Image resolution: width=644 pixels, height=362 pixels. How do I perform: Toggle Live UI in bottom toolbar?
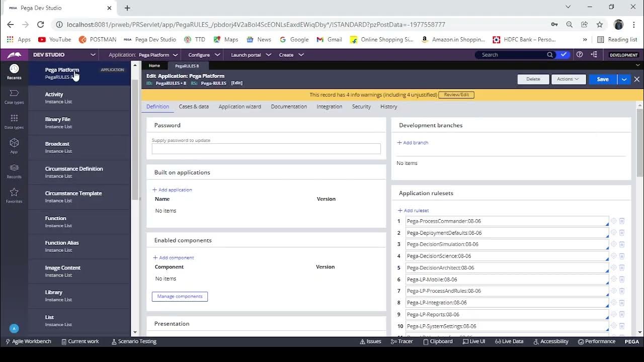[x=473, y=341]
